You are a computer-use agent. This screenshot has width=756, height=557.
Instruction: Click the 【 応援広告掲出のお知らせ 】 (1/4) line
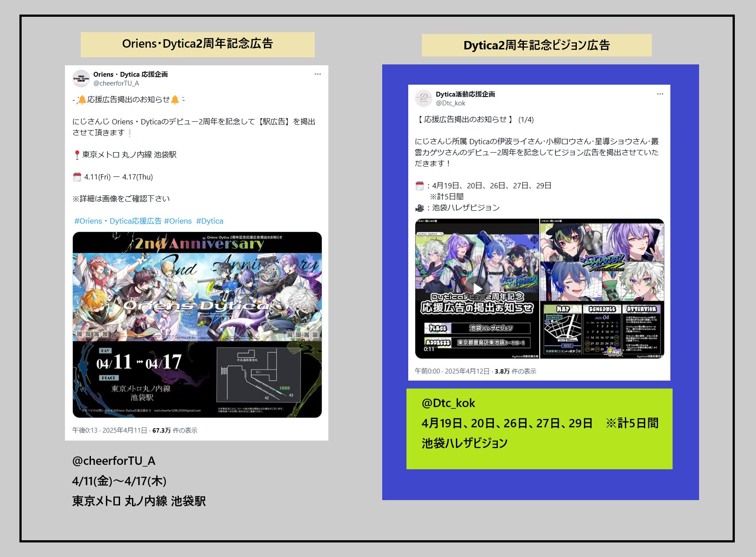click(474, 120)
